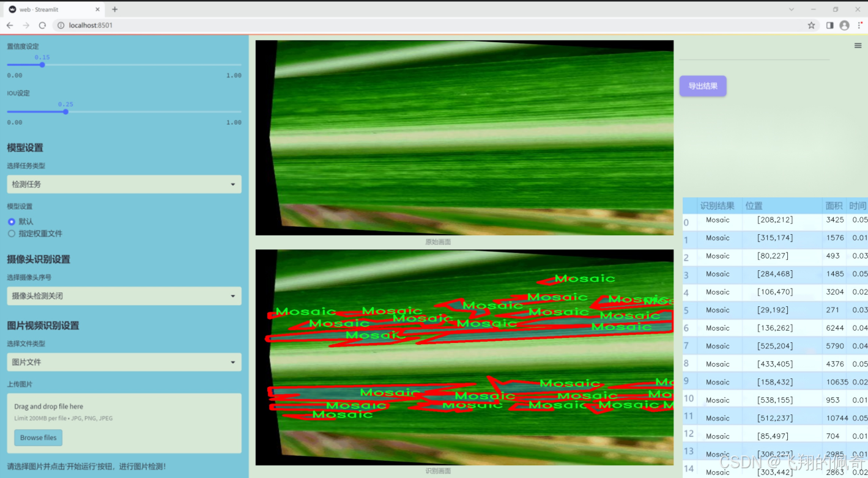Click the drag and drop upload area

tap(124, 423)
